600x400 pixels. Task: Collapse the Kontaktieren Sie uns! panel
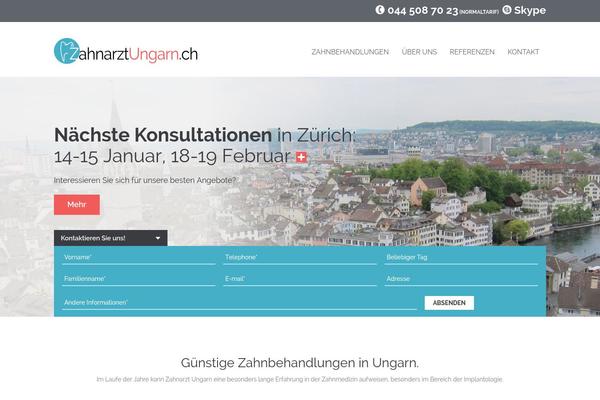(111, 238)
